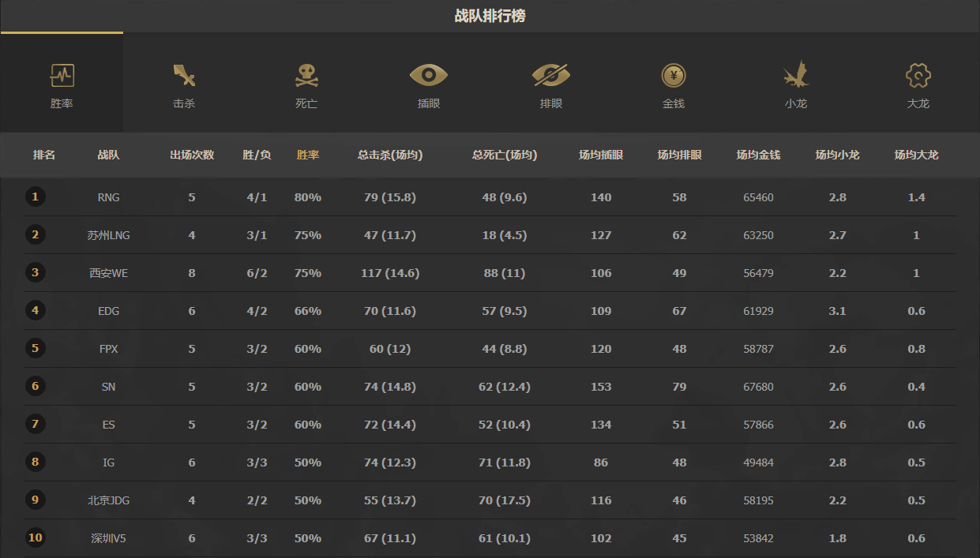Select the FPX team name

pyautogui.click(x=109, y=349)
